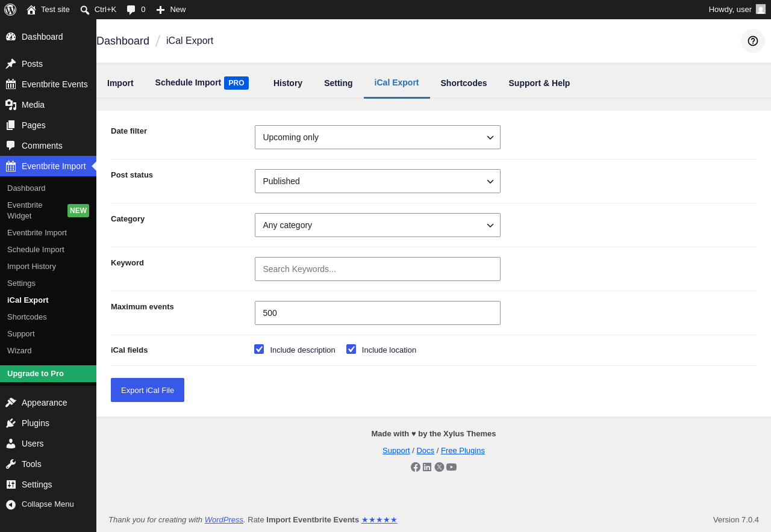771x532 pixels.
Task: Click the Pages icon in sidebar
Action: (11, 125)
